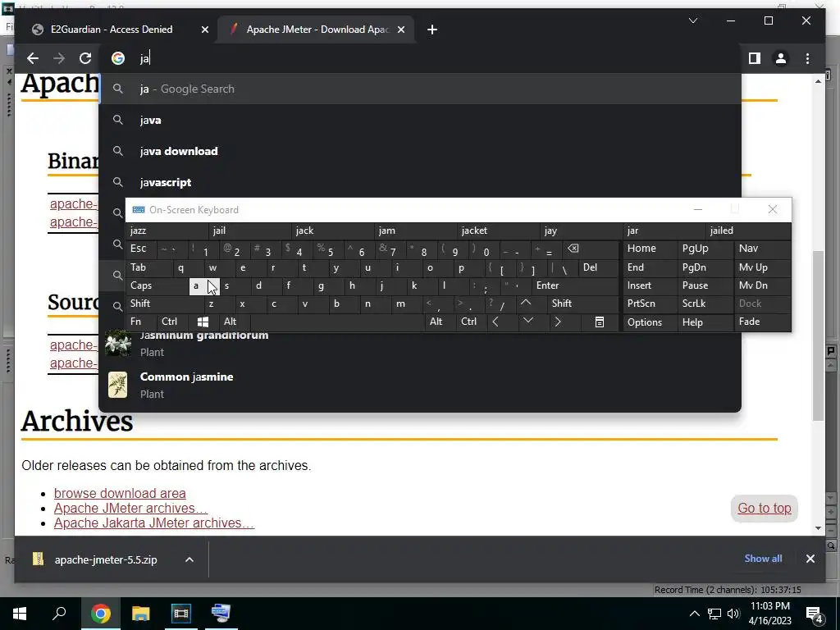Screen dimensions: 840x630
Task: Click the Windows logo key on On-Screen Keyboard
Action: (203, 322)
